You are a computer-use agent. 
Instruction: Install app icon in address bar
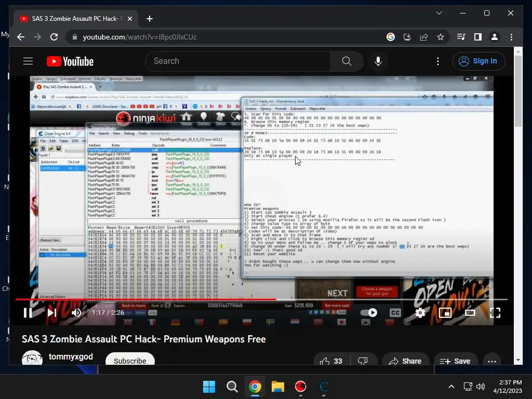coord(407,37)
